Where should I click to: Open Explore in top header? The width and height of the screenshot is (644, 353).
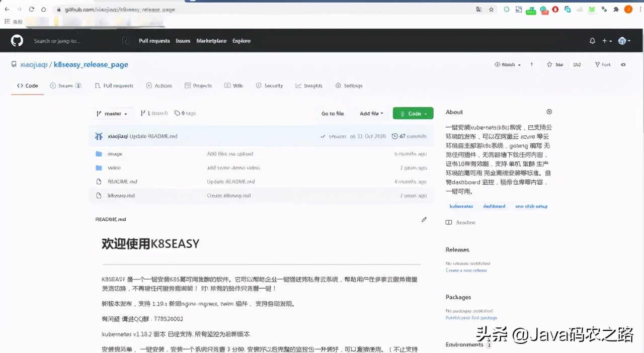[x=242, y=41]
